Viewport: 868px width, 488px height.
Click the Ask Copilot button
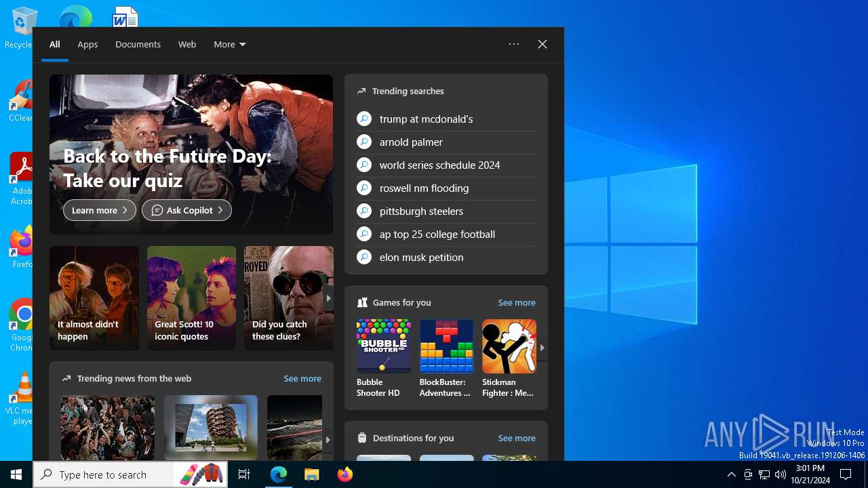click(x=186, y=210)
